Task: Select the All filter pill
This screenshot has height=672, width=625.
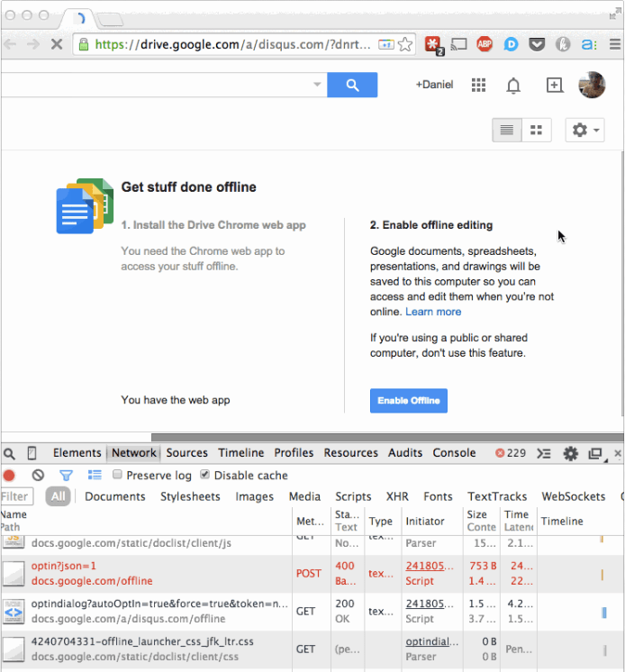Action: 59,496
